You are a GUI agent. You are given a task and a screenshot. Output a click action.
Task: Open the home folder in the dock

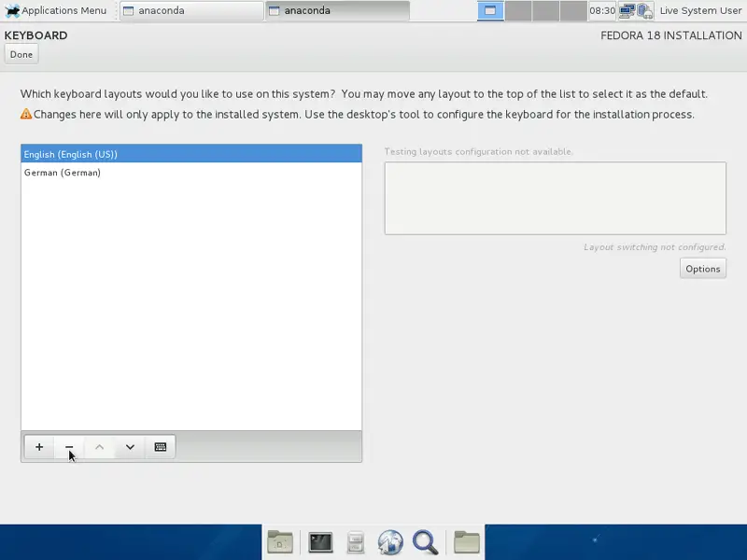click(280, 541)
